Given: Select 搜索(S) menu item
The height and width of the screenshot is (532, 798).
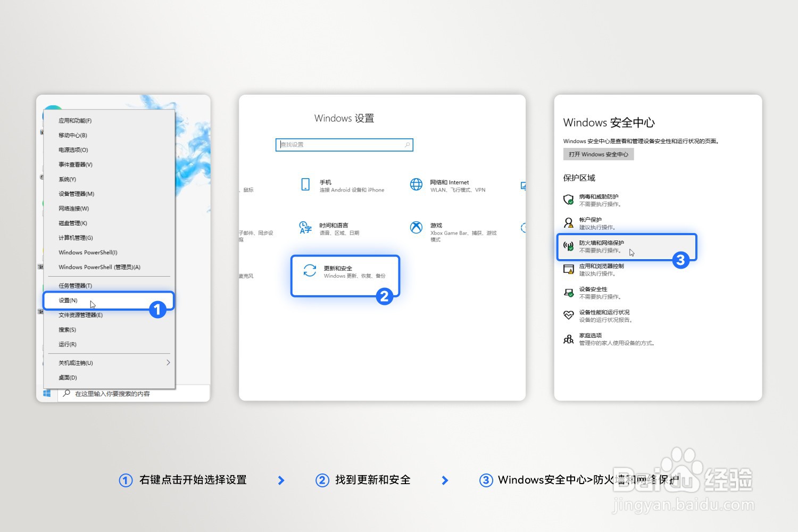Looking at the screenshot, I should click(x=68, y=330).
